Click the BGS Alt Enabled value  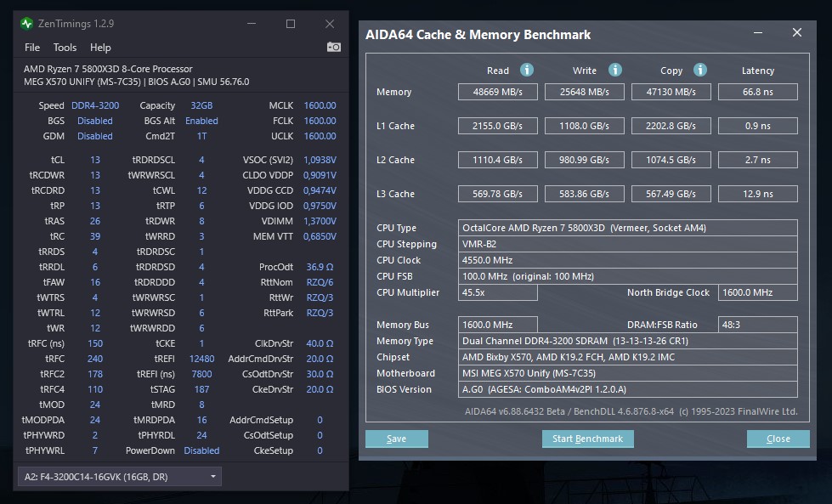pos(201,121)
